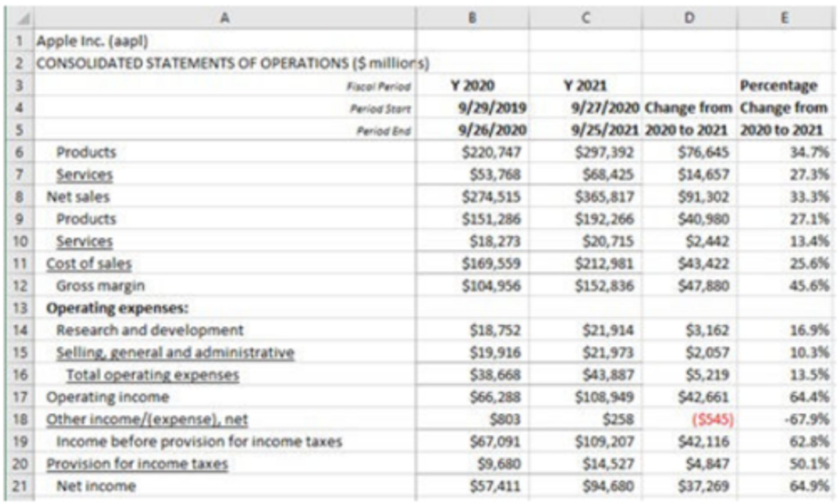Click the column C header
The height and width of the screenshot is (504, 838).
(585, 18)
